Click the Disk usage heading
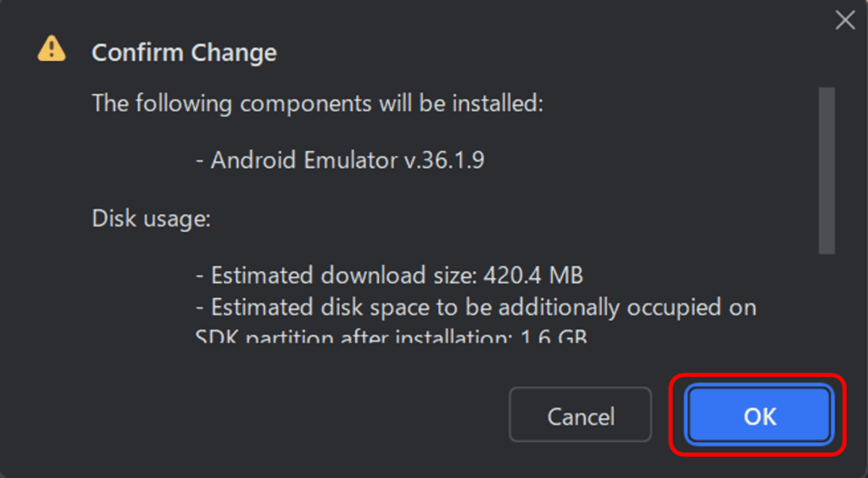The width and height of the screenshot is (868, 478). [x=151, y=219]
